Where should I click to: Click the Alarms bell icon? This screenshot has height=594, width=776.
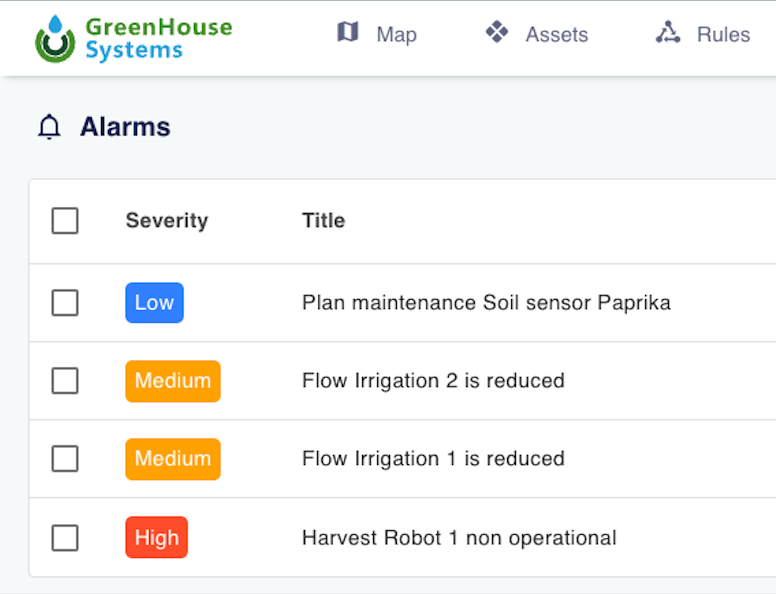coord(49,127)
